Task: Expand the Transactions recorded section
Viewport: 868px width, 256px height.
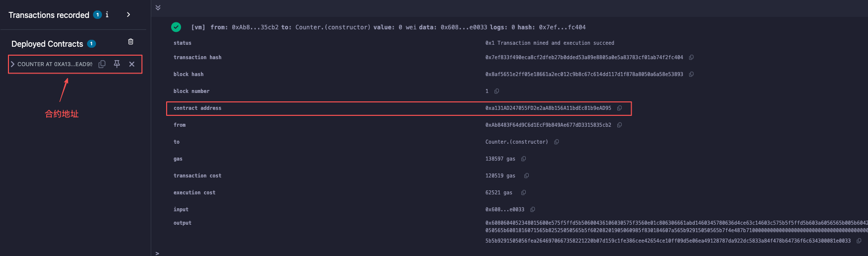Action: [128, 14]
